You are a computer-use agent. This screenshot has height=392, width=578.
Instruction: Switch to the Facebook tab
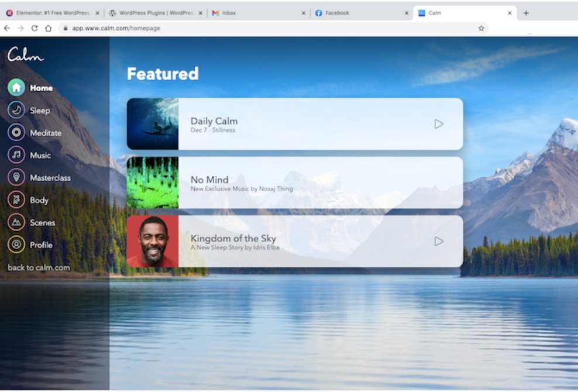(362, 13)
